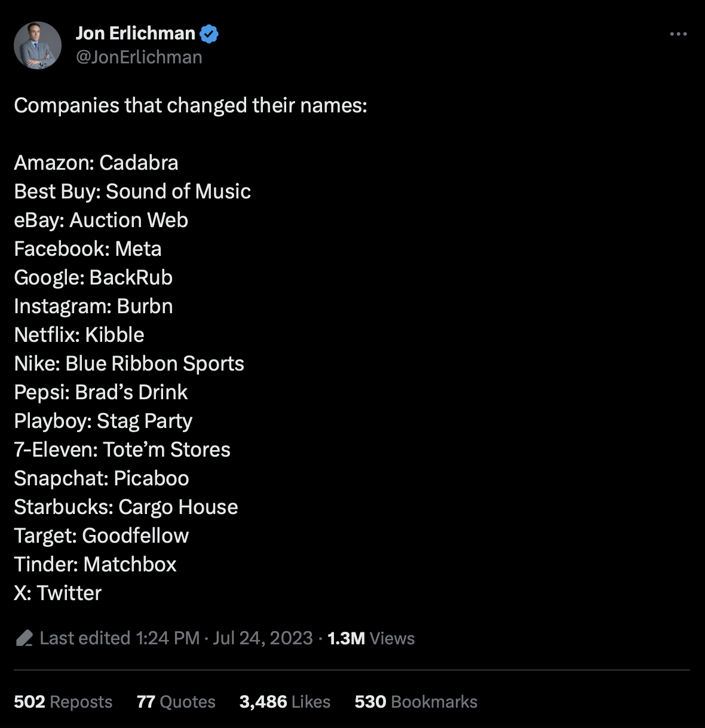Click the 1:24 PM timestamp
705x728 pixels.
click(168, 638)
